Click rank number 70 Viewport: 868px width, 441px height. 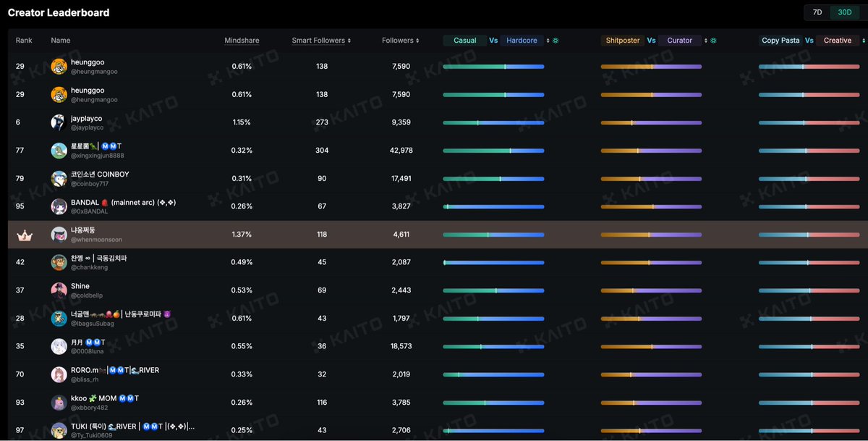[x=20, y=374]
